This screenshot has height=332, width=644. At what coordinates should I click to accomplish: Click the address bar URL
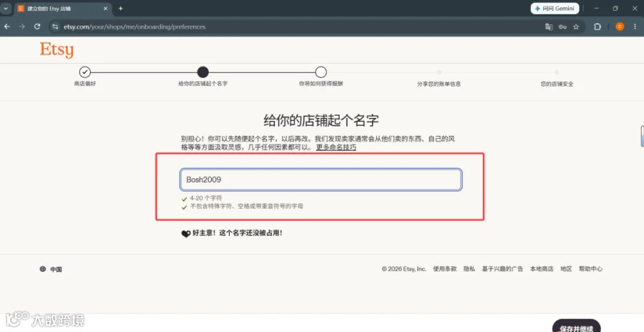click(x=135, y=26)
